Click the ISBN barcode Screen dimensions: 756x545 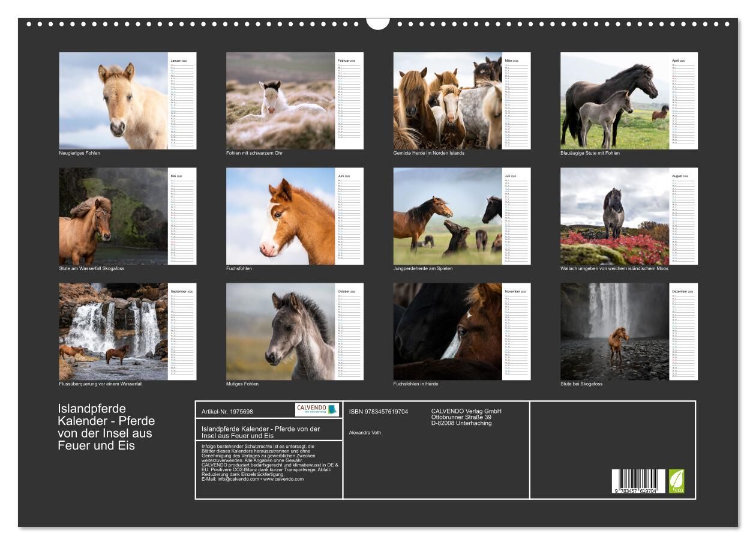coord(638,482)
